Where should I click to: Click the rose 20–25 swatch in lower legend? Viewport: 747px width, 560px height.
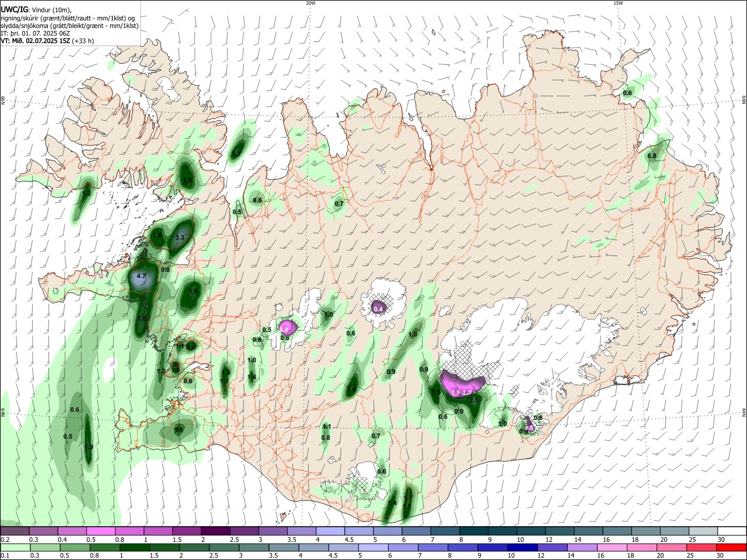pos(671,547)
